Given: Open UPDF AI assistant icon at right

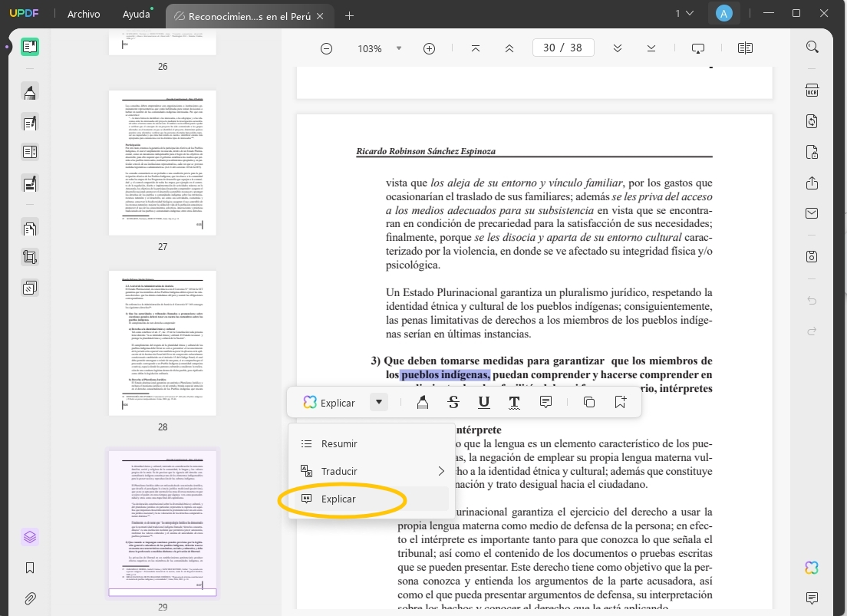Looking at the screenshot, I should coord(812,568).
